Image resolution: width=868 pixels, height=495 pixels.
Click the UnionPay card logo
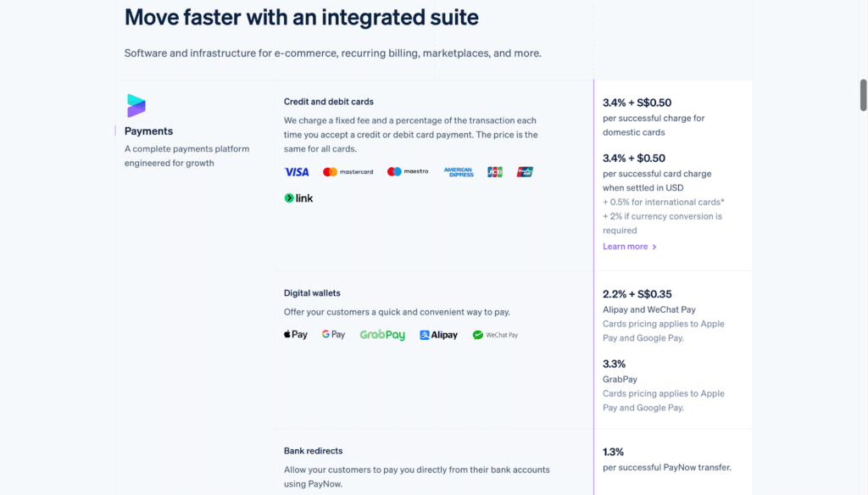click(x=525, y=172)
